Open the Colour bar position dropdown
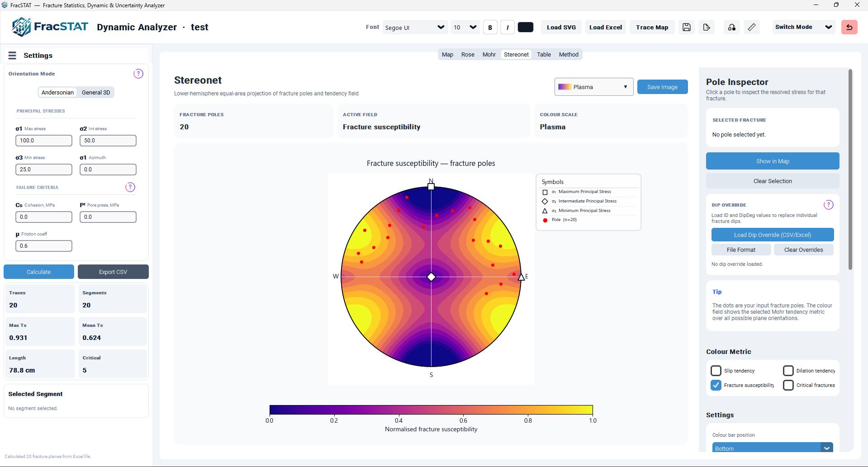This screenshot has width=868, height=467. point(773,447)
